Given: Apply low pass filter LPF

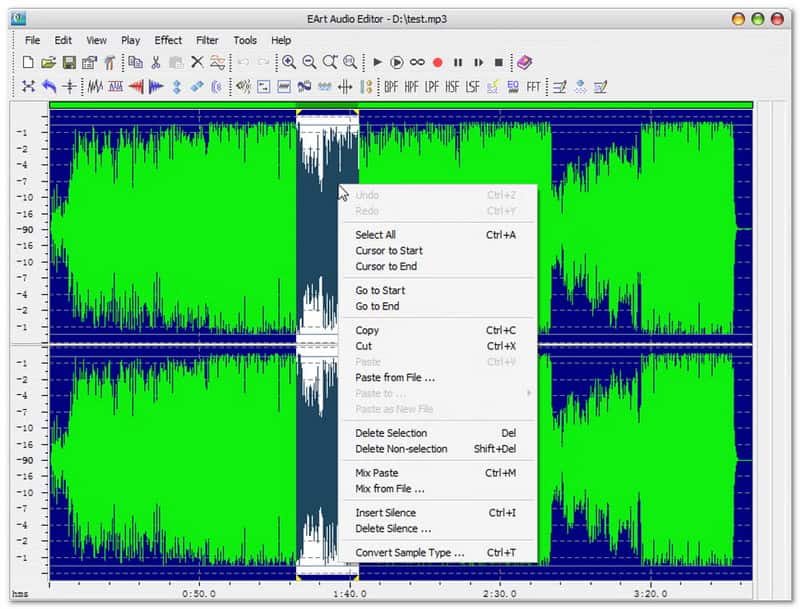Looking at the screenshot, I should click(432, 87).
